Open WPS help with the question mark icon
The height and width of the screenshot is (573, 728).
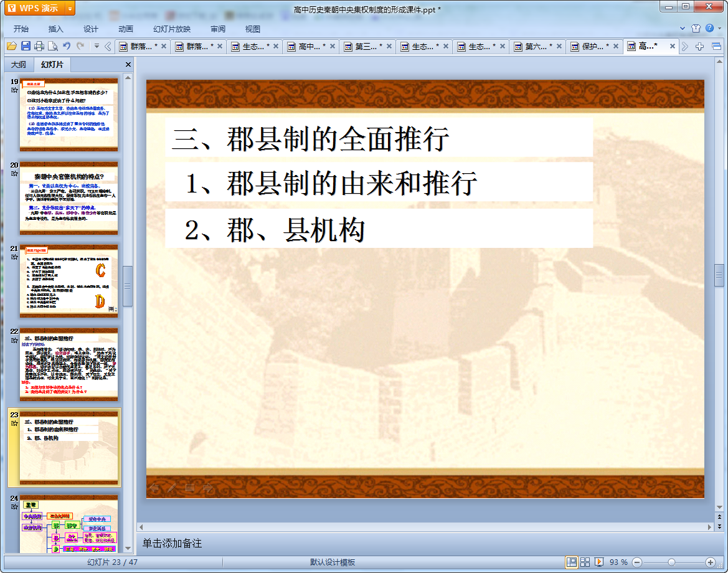coord(709,28)
